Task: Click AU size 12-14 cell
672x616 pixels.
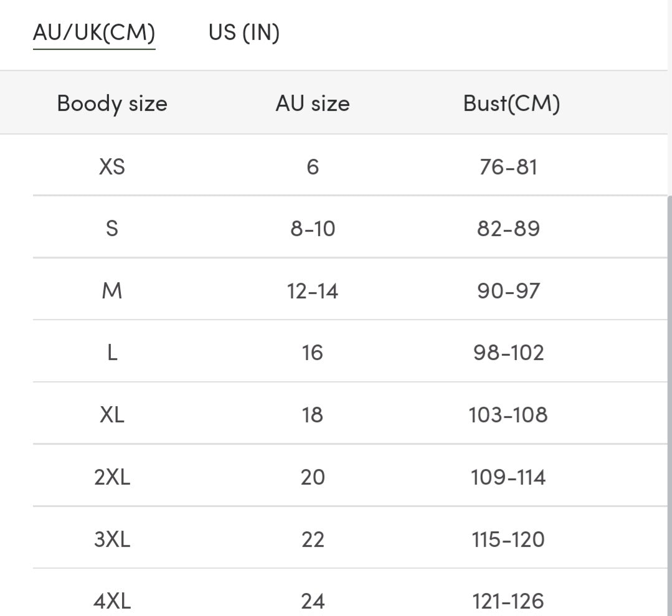Action: click(x=313, y=291)
